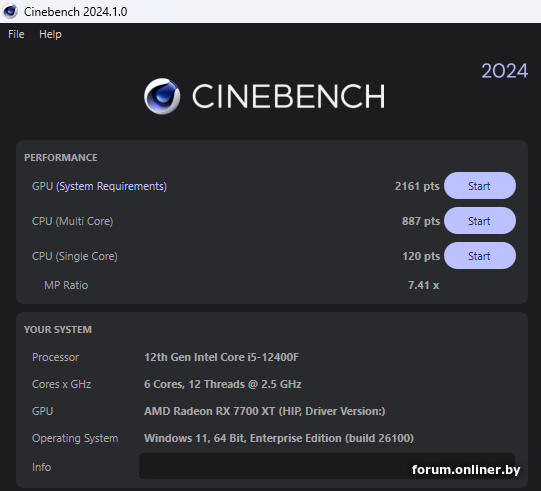Click the MP Ratio value 7.41 x
Screen dimensions: 541x491
point(423,285)
